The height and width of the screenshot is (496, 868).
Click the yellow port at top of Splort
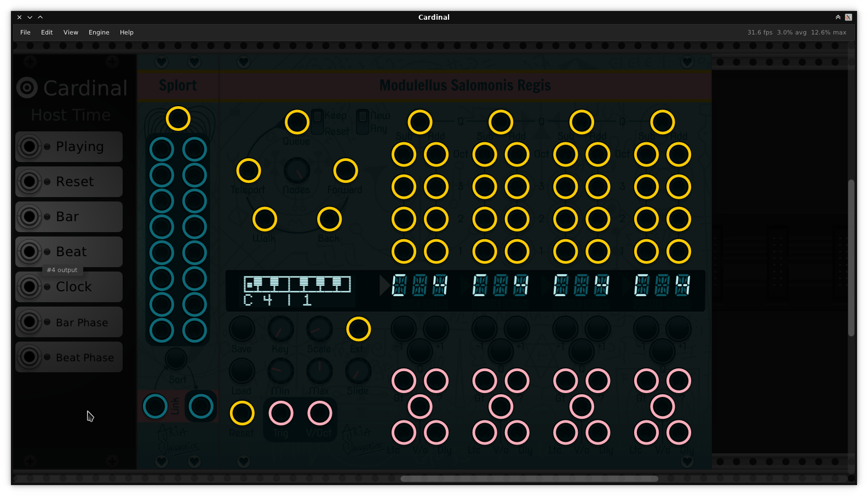(178, 119)
